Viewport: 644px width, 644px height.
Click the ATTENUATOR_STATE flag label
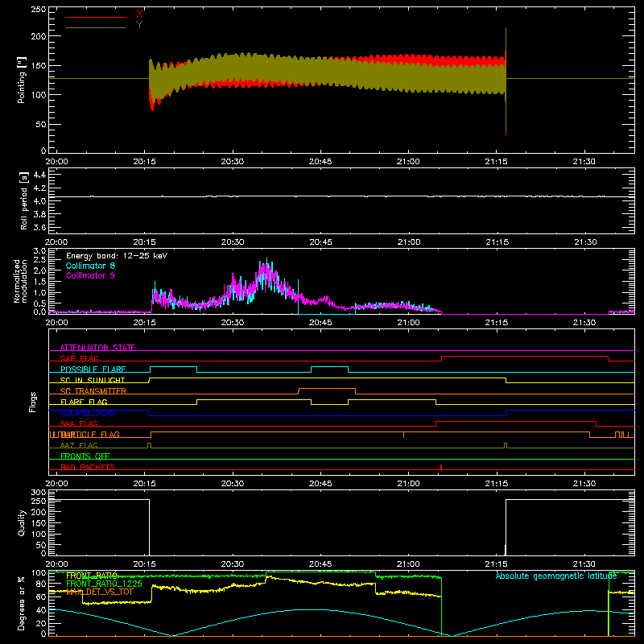(97, 348)
